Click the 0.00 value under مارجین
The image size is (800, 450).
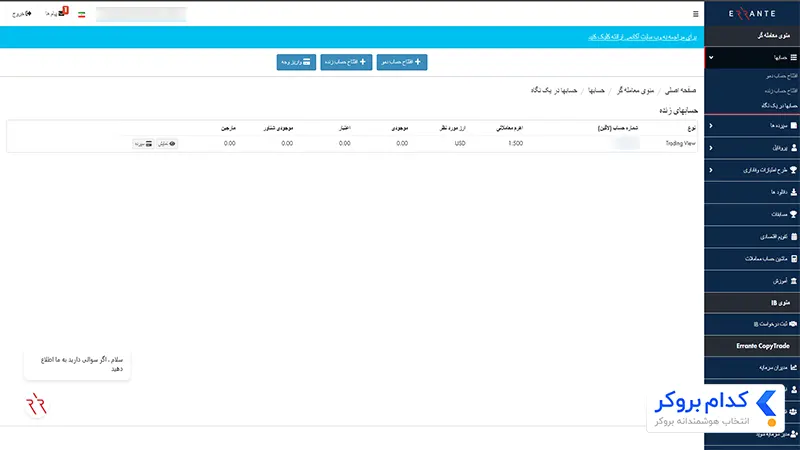[230, 143]
